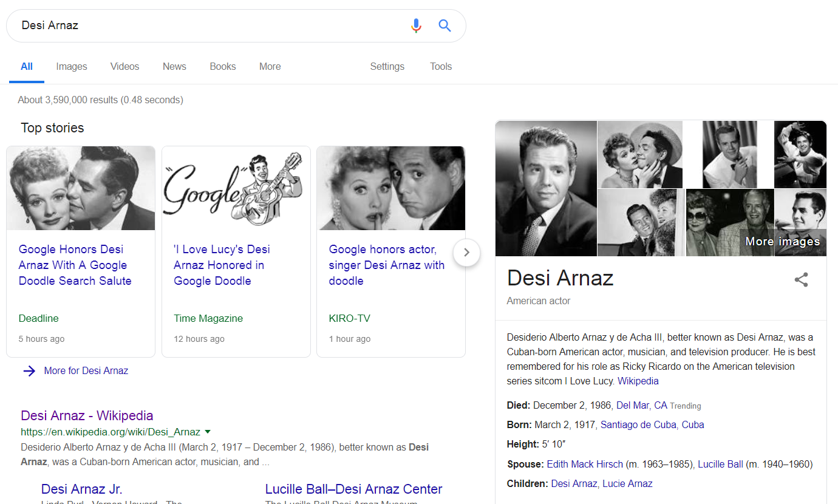Open search Settings
The image size is (838, 504).
(387, 67)
